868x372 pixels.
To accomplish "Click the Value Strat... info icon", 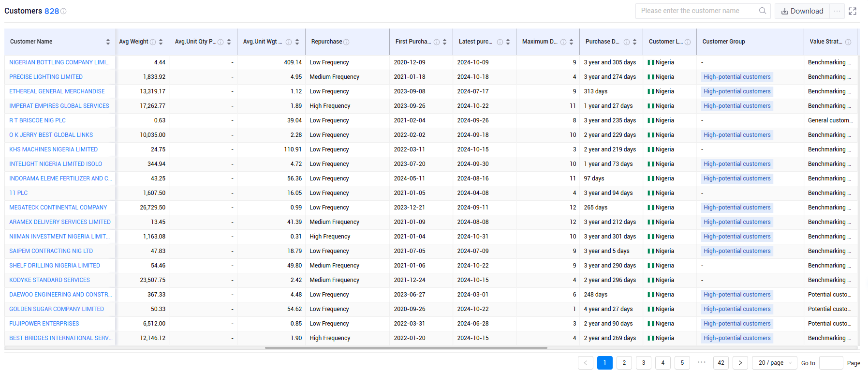I will point(848,42).
